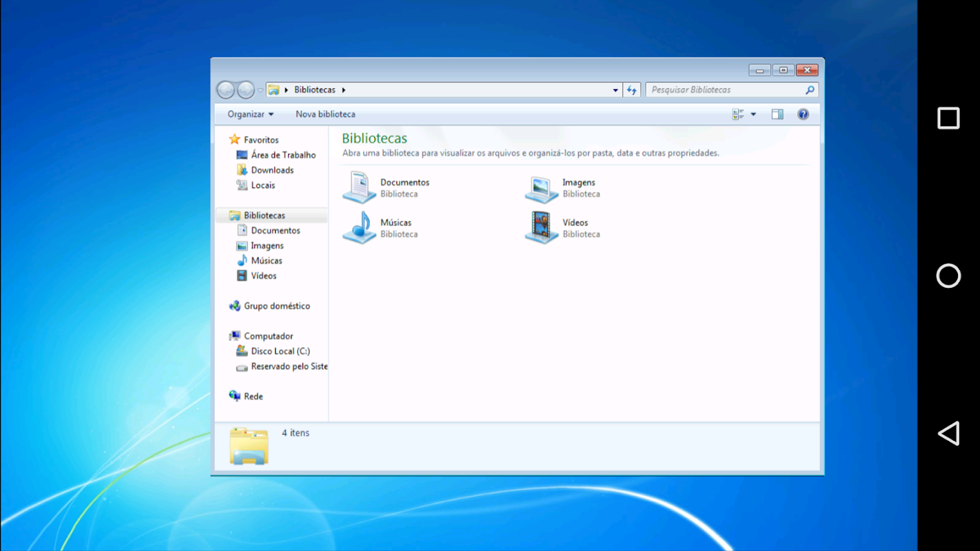The width and height of the screenshot is (980, 551).
Task: Click the help question mark icon
Action: click(x=803, y=114)
